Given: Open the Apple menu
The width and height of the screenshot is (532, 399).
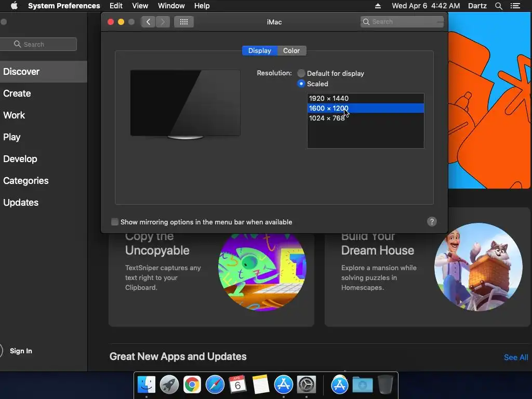Looking at the screenshot, I should click(x=14, y=6).
